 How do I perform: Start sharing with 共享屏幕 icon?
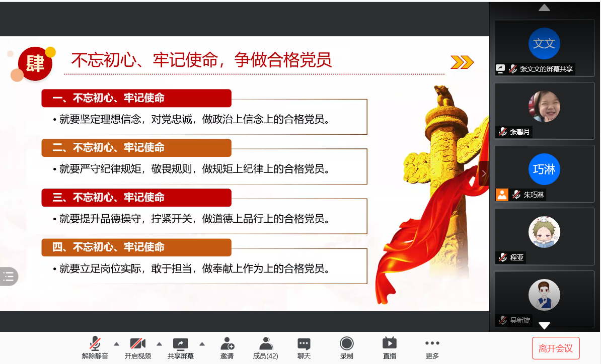[x=180, y=347]
